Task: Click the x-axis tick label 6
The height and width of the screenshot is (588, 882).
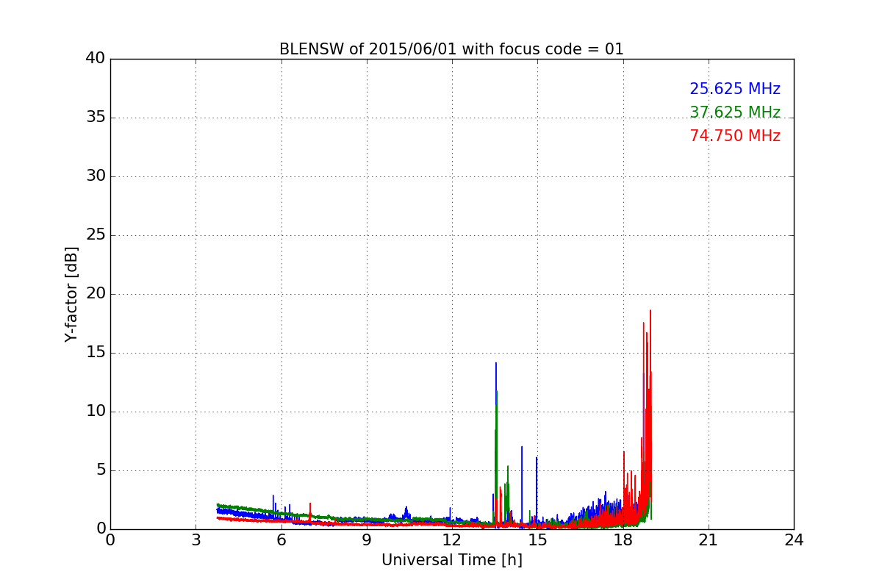Action: coord(281,540)
